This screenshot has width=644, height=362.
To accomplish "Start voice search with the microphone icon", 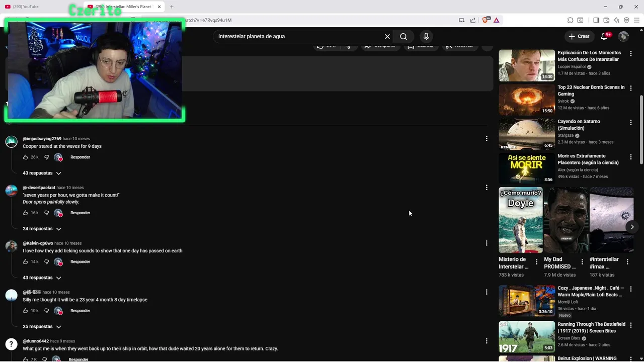I will click(x=426, y=37).
